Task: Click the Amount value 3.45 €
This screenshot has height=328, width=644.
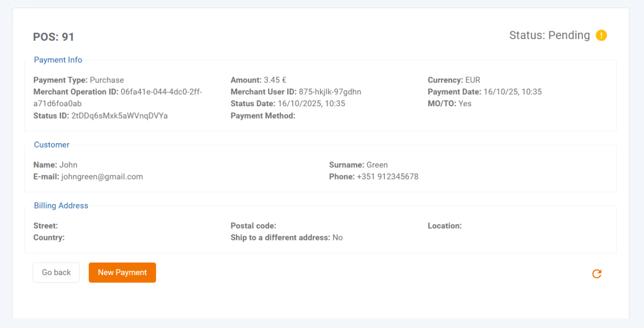Action: click(275, 80)
